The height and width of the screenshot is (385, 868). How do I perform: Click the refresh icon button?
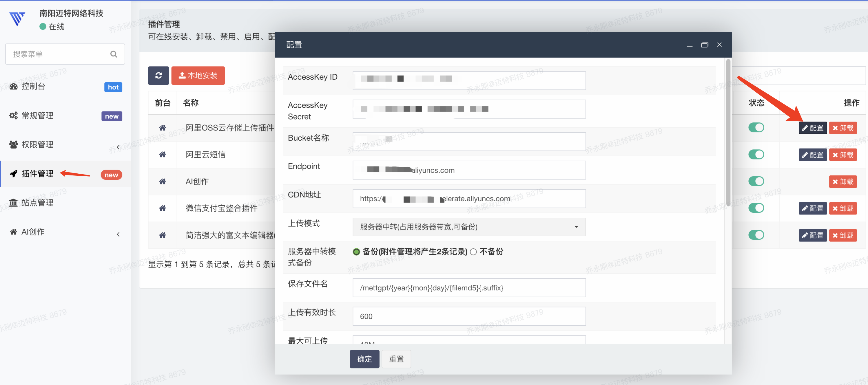click(x=158, y=75)
